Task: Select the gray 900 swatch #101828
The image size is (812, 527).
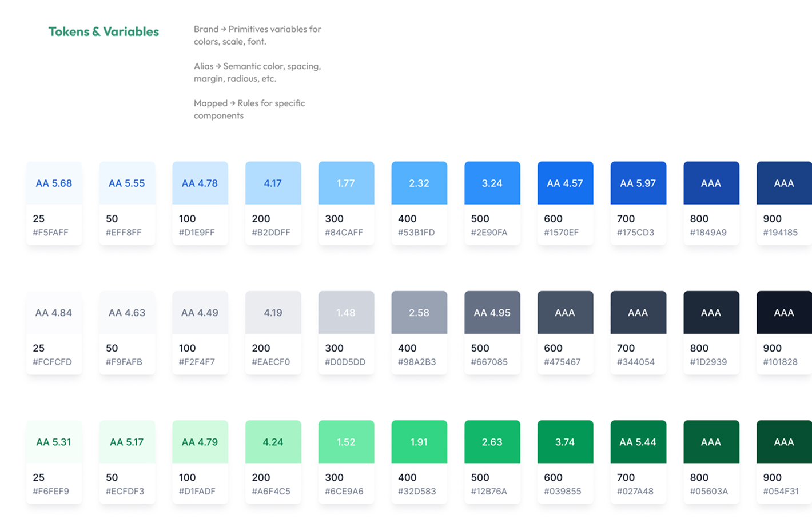Action: (x=783, y=313)
